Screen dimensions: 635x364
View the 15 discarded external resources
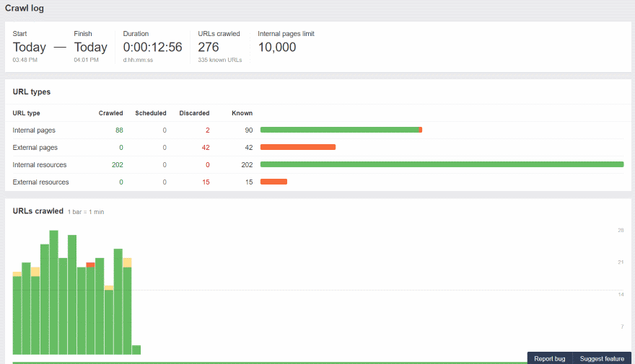205,182
